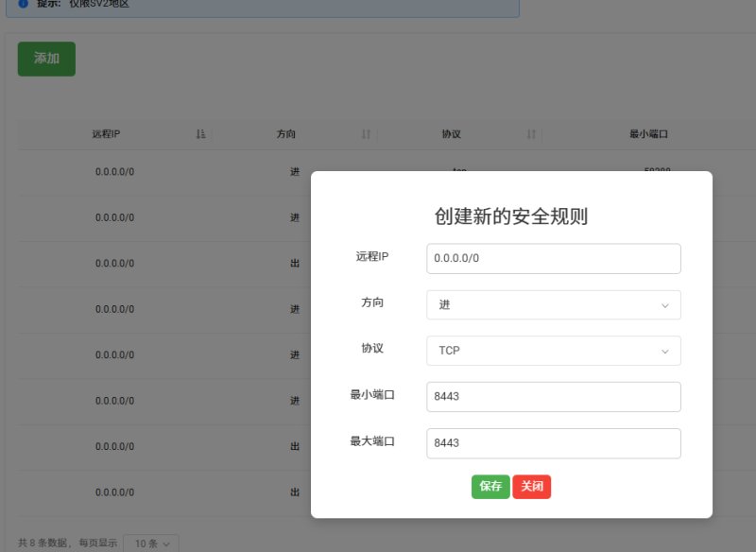Open the 方向 dropdown showing 进
756x552 pixels.
tap(554, 304)
